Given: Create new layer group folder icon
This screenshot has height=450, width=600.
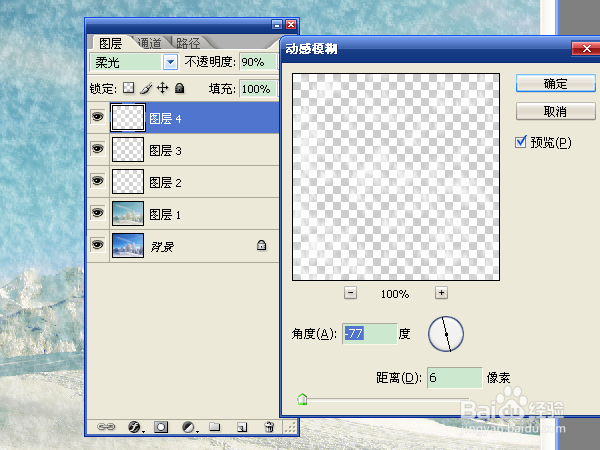Looking at the screenshot, I should pyautogui.click(x=215, y=427).
